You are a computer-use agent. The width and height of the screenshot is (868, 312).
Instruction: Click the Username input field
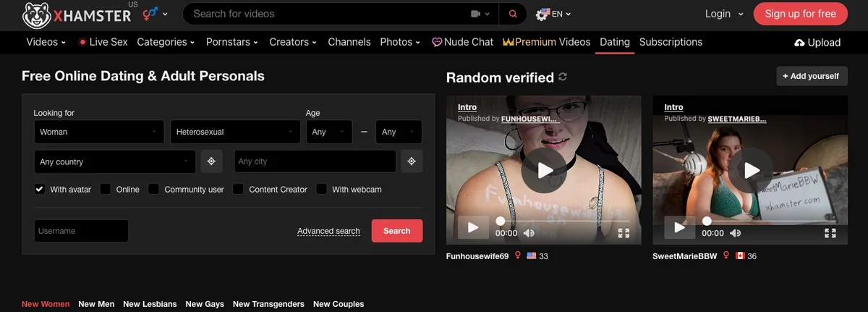pos(81,231)
